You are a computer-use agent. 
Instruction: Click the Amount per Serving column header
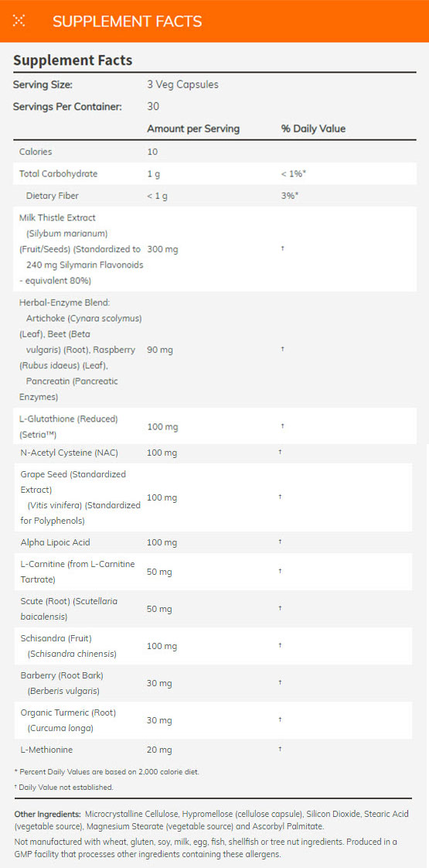coord(193,128)
